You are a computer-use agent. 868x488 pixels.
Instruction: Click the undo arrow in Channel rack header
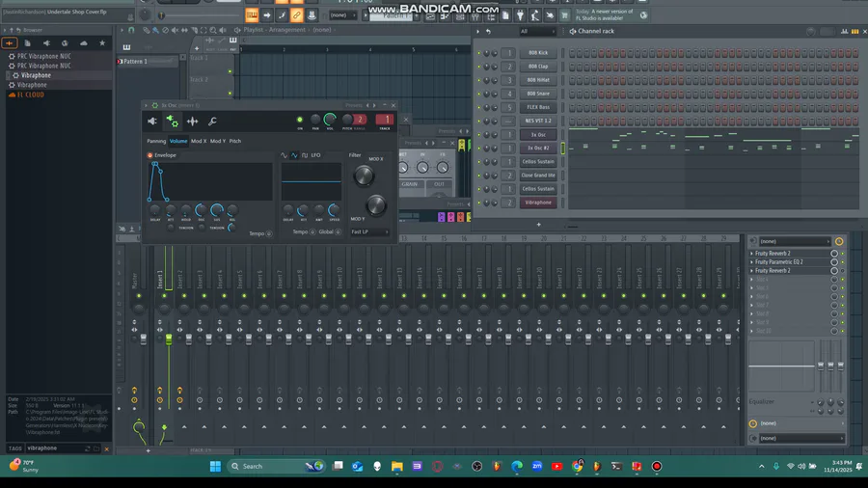[488, 32]
